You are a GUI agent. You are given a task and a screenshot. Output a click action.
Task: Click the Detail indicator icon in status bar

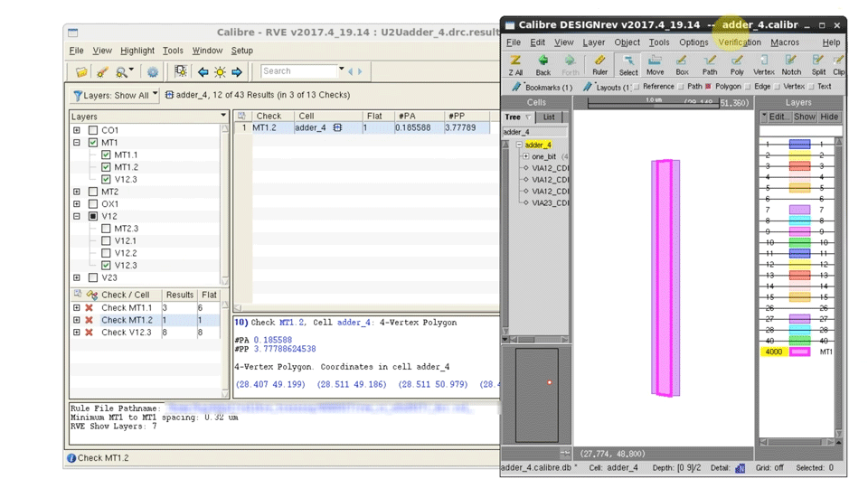pyautogui.click(x=741, y=468)
